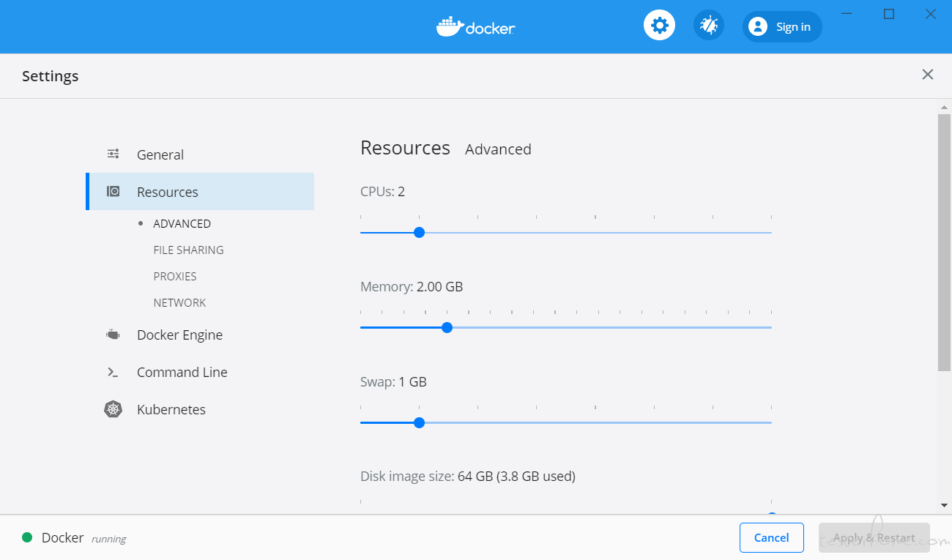Select the ADVANCED sub-item
The height and width of the screenshot is (560, 952).
[x=182, y=223]
